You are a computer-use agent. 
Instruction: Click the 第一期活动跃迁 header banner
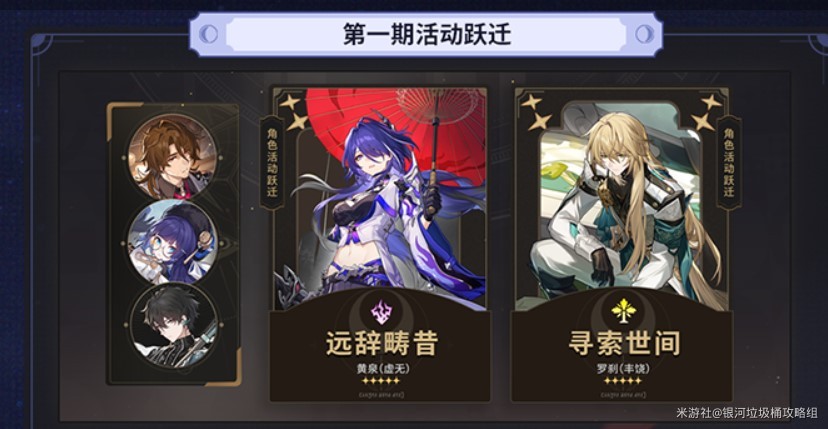pos(427,35)
